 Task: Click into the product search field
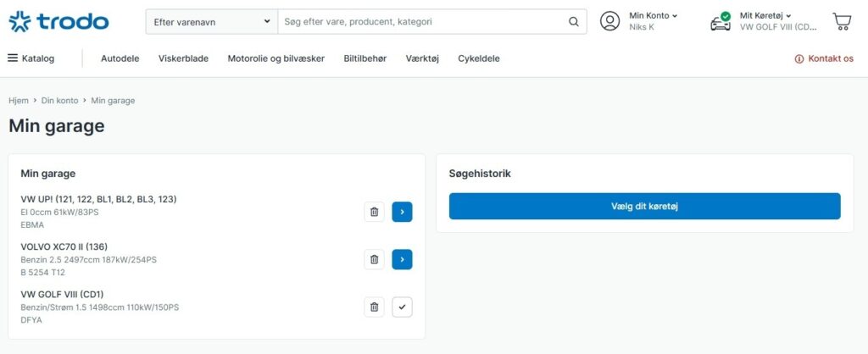click(x=420, y=22)
